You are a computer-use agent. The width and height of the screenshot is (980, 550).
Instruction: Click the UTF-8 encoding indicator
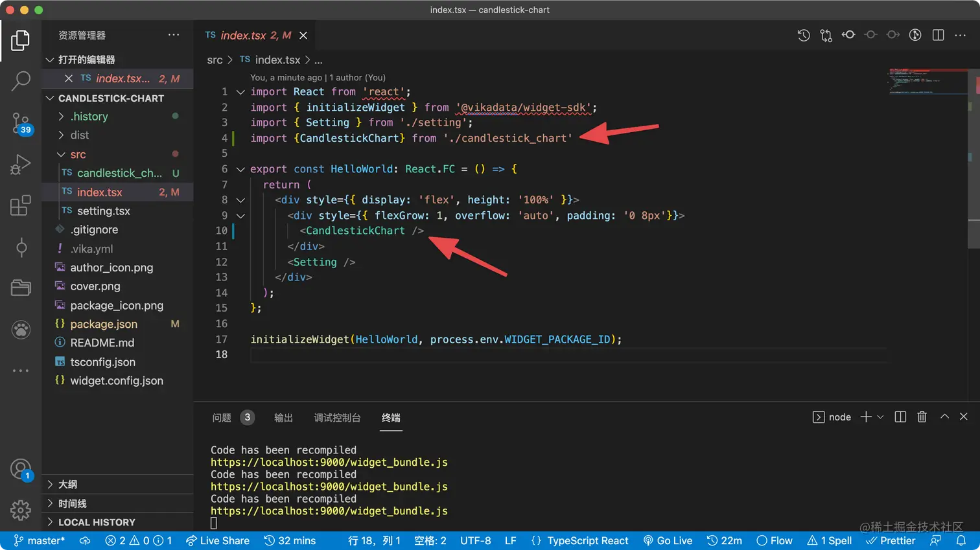coord(476,540)
